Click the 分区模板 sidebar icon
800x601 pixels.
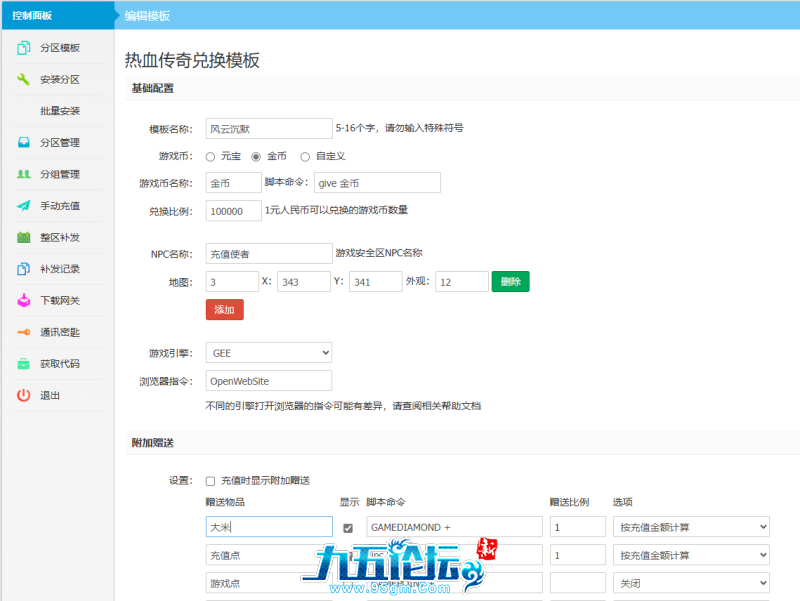click(23, 48)
